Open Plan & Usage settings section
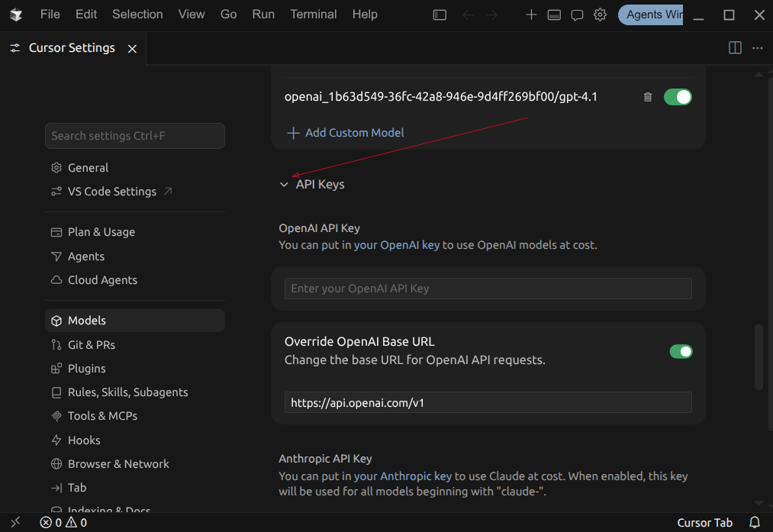The height and width of the screenshot is (532, 773). click(x=135, y=232)
